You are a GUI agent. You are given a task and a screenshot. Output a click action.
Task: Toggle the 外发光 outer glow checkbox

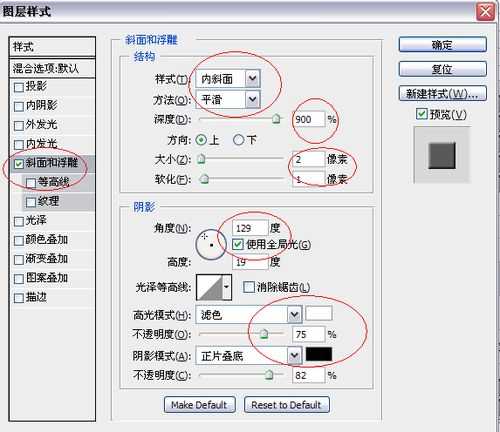coord(19,126)
